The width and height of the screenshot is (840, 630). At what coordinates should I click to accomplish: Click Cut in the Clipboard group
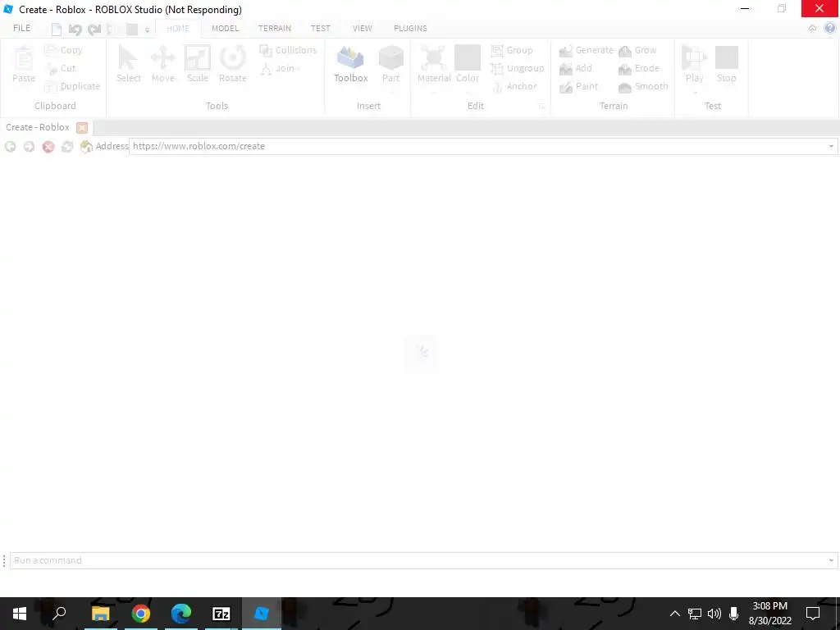[61, 68]
